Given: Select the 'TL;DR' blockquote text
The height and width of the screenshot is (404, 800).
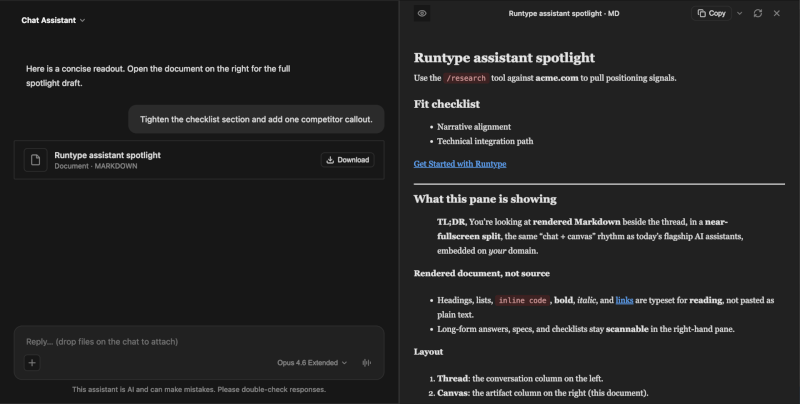Looking at the screenshot, I should pos(590,236).
